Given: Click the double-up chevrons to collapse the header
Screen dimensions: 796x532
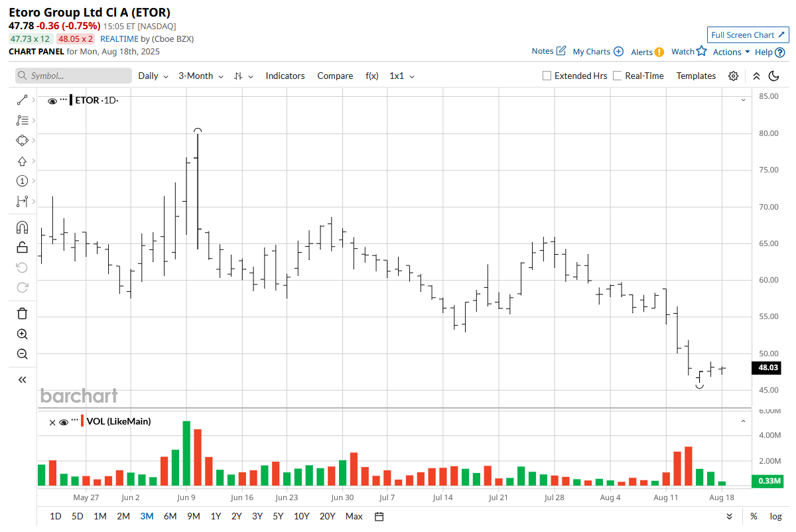Looking at the screenshot, I should click(756, 76).
